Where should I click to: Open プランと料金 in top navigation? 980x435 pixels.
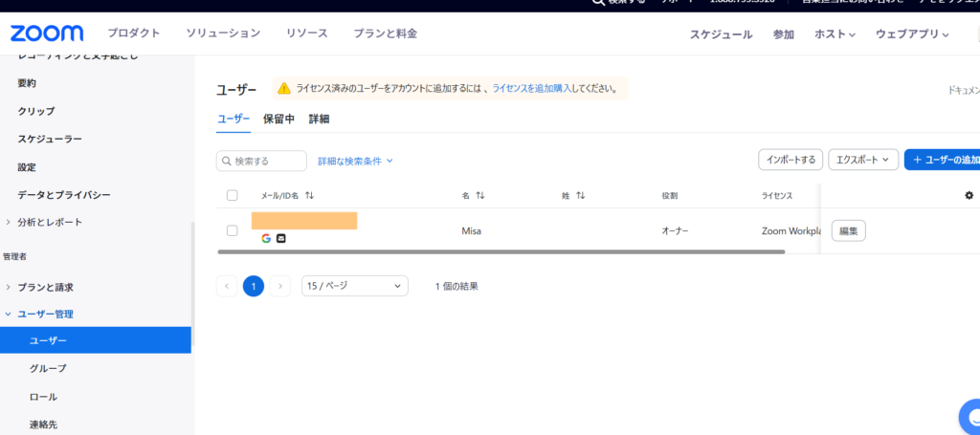click(385, 33)
